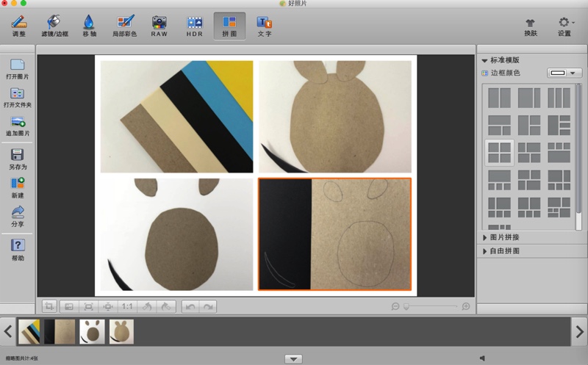Click 打开文件夹 open folder in sidebar
Image resolution: width=588 pixels, height=365 pixels.
click(17, 98)
